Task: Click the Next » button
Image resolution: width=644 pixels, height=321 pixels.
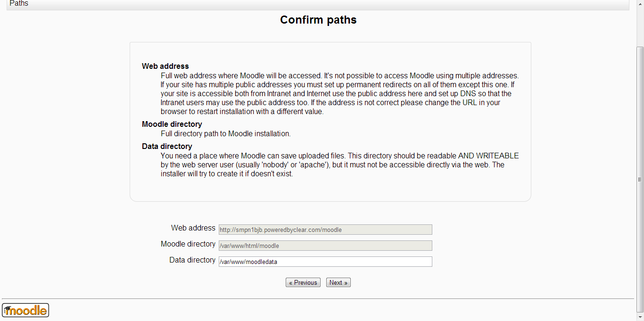Action: coord(338,283)
